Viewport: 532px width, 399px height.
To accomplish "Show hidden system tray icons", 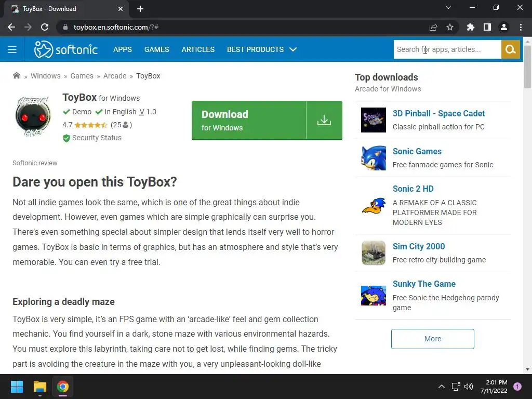I will [442, 387].
